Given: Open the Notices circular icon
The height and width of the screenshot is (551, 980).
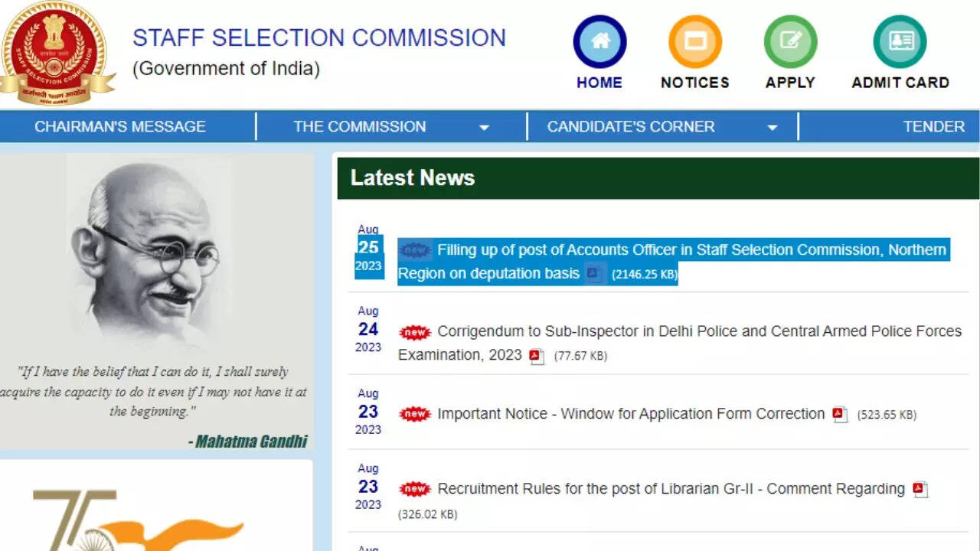Looking at the screenshot, I should 694,42.
